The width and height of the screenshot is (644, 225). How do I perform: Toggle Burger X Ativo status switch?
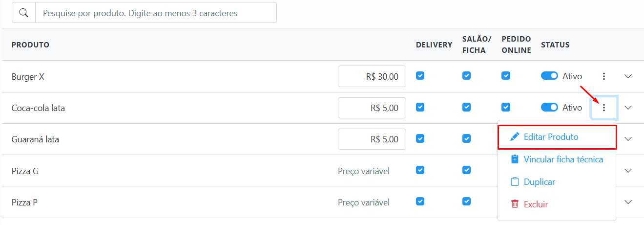coord(549,76)
